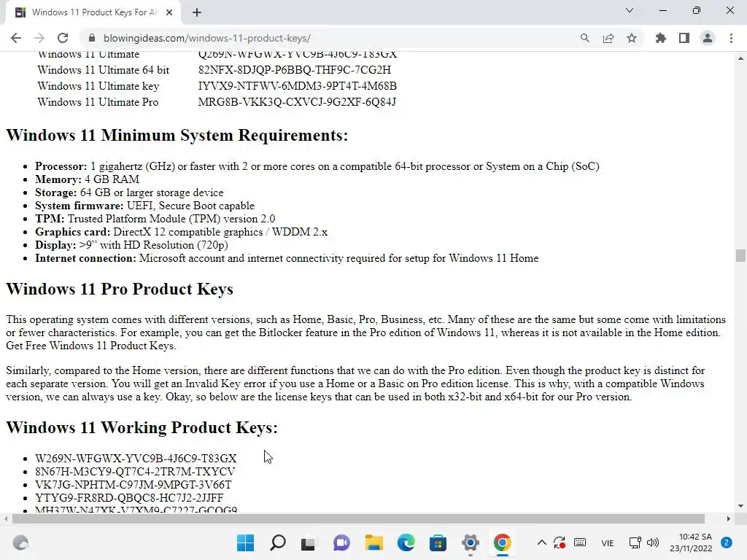Viewport: 747px width, 560px height.
Task: Click heading Windows 11 Working Product Keys
Action: 142,427
